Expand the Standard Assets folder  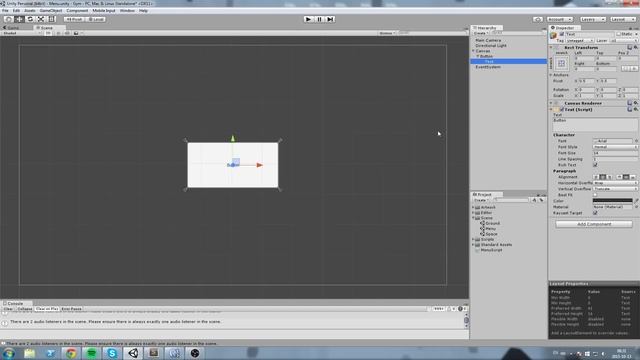[473, 244]
